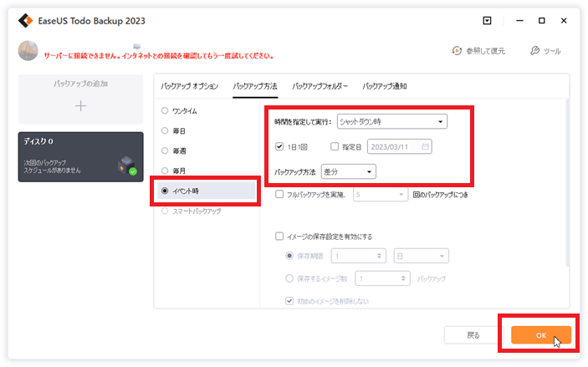This screenshot has width=588, height=367.
Task: Select the ディスク 0 backup task card
Action: coord(80,156)
